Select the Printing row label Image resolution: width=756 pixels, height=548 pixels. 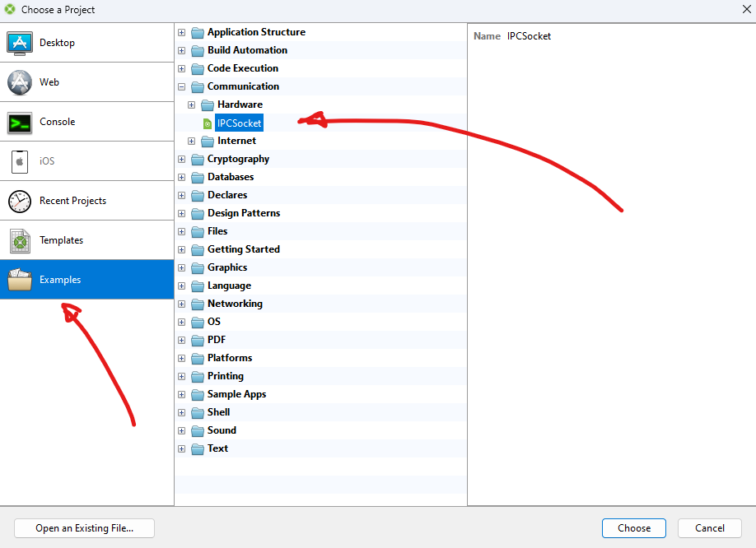tap(226, 376)
